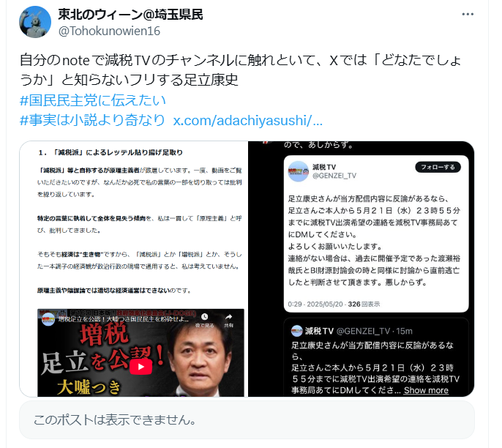
Task: Open the #事実は小説より奇なり hashtag
Action: click(92, 120)
